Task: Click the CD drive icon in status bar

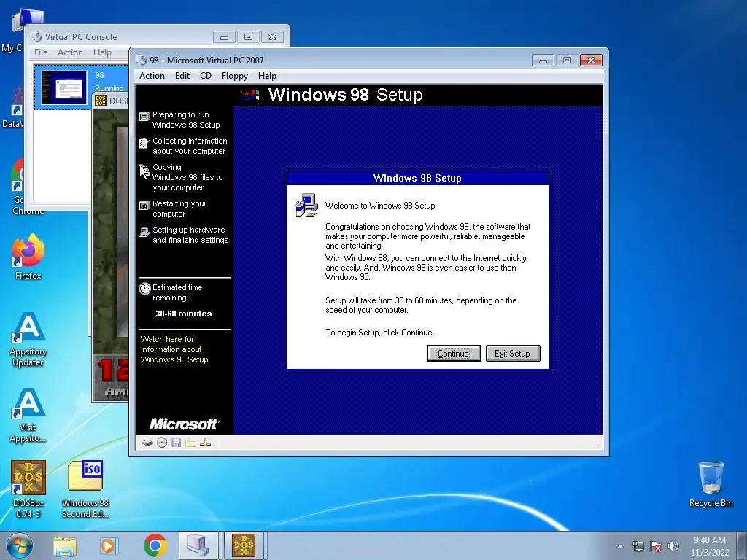Action: coord(162,443)
